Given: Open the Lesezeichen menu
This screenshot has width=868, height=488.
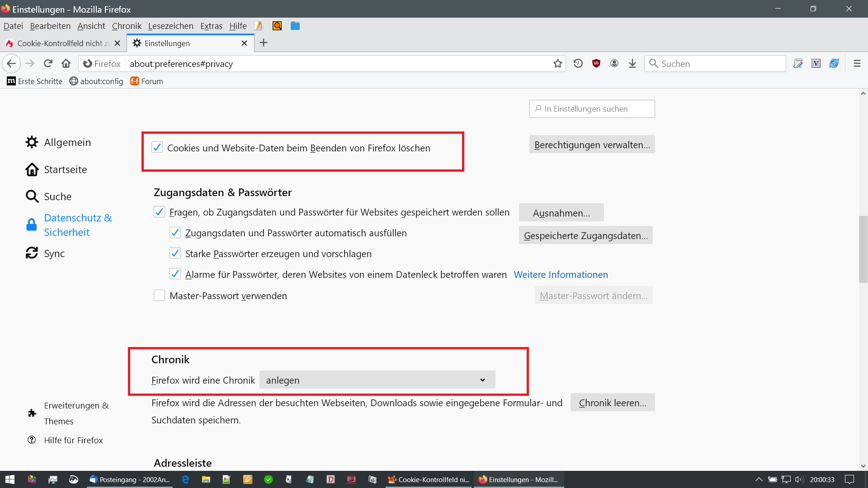Looking at the screenshot, I should (170, 26).
